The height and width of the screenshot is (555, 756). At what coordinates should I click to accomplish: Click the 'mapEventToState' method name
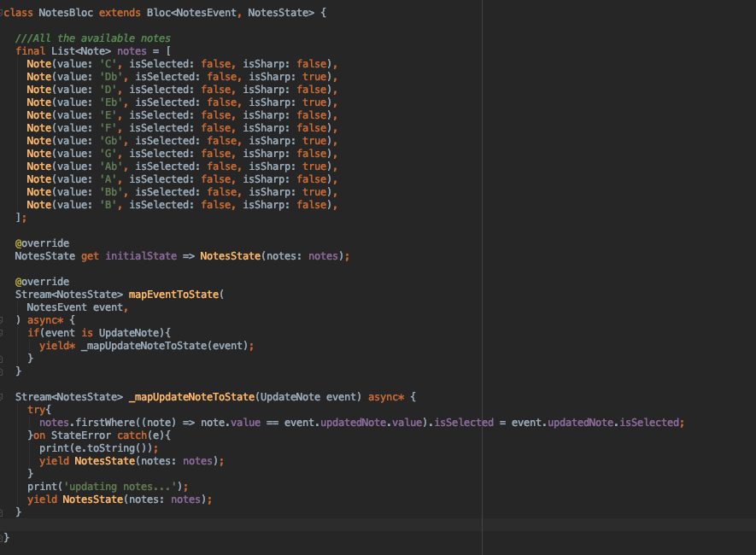[173, 295]
